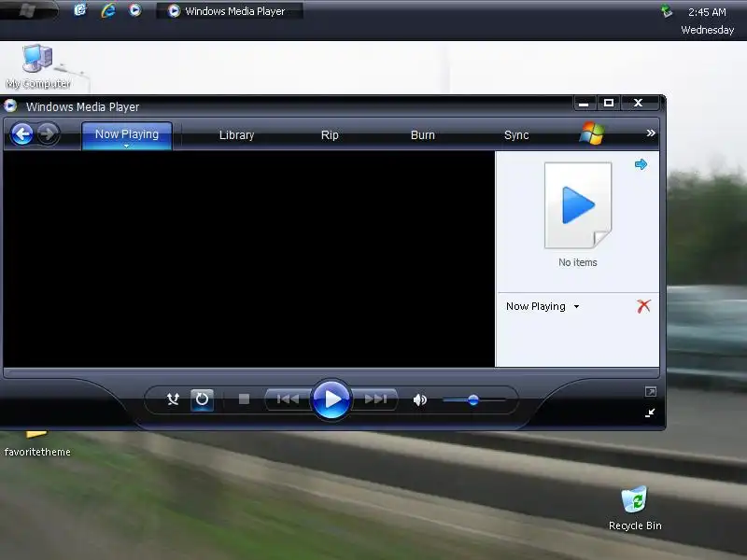747x560 pixels.
Task: Click the seek bar above playback controls
Action: [x=331, y=372]
